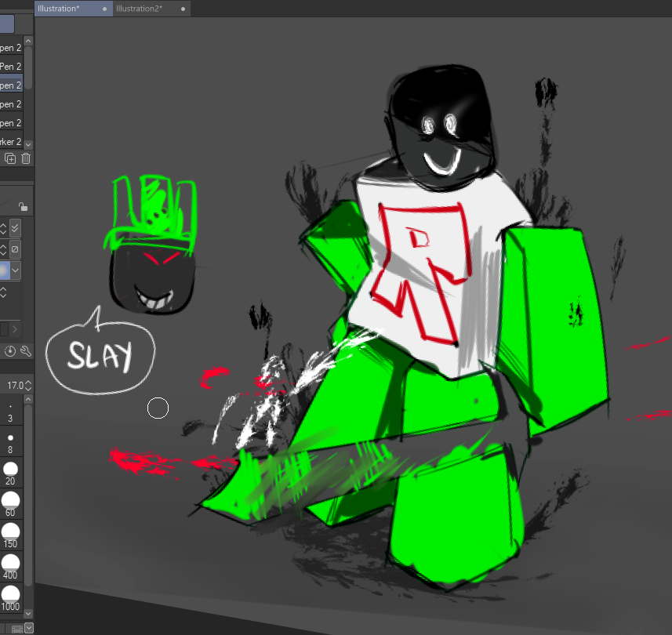
Task: Choose brush size preset 20
Action: click(10, 474)
